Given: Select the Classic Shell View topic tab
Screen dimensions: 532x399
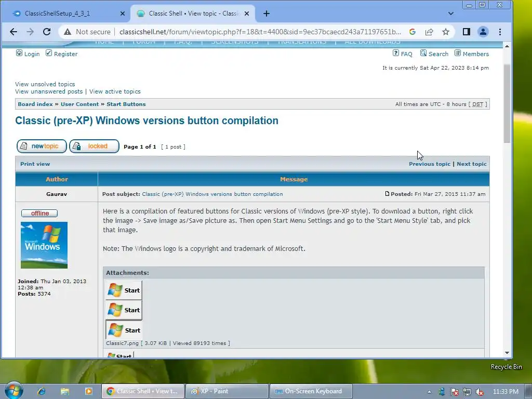Looking at the screenshot, I should click(x=193, y=14).
